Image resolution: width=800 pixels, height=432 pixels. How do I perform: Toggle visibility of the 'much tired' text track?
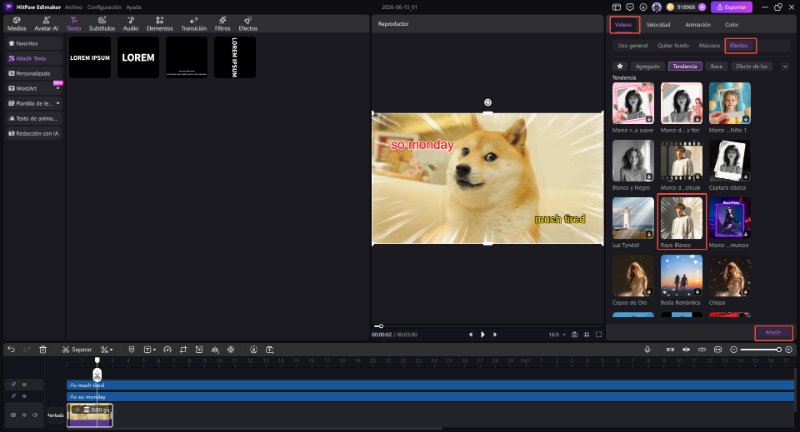(24, 385)
